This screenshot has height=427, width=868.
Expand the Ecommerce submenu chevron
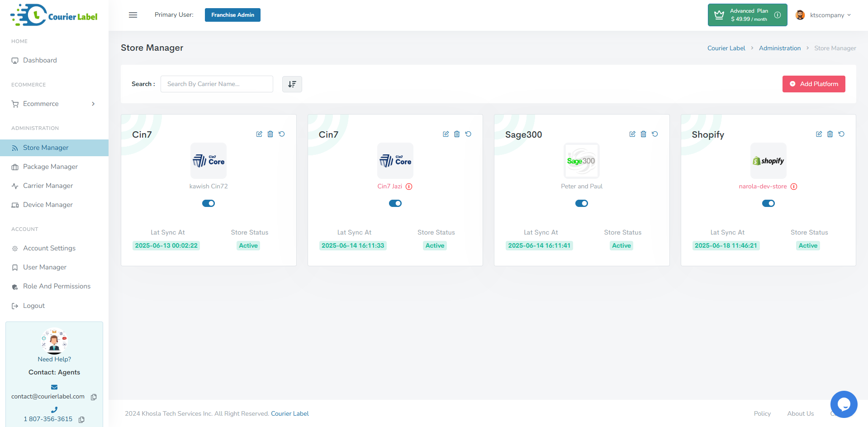pos(93,104)
